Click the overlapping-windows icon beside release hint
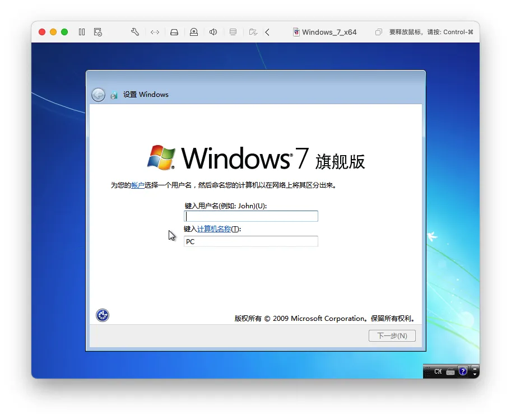 [x=378, y=32]
